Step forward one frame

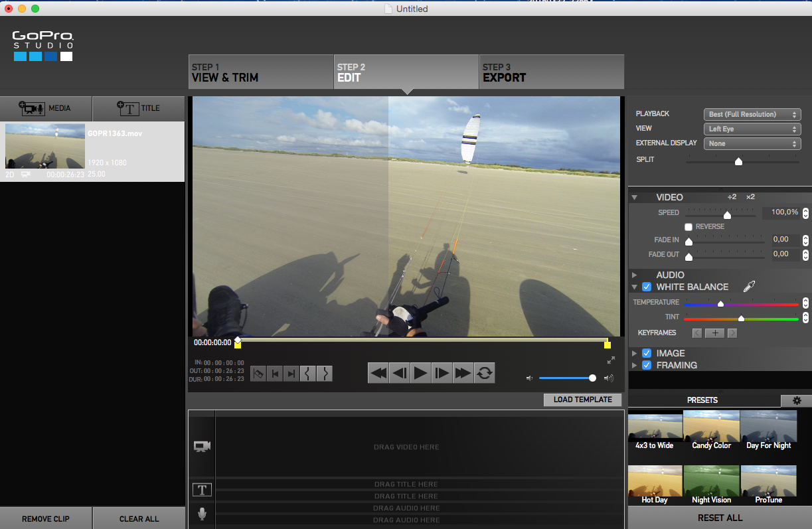442,373
